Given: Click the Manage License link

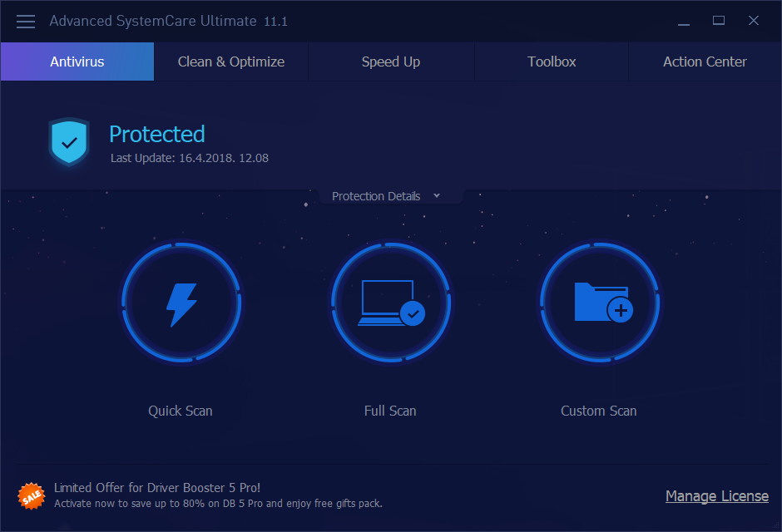Looking at the screenshot, I should pyautogui.click(x=716, y=496).
